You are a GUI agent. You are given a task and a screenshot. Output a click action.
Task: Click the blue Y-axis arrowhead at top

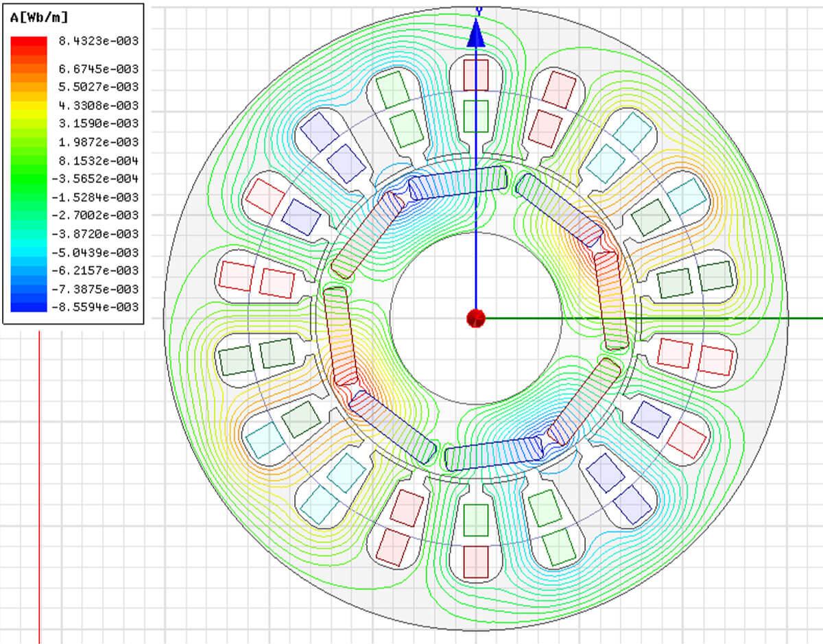pos(476,34)
